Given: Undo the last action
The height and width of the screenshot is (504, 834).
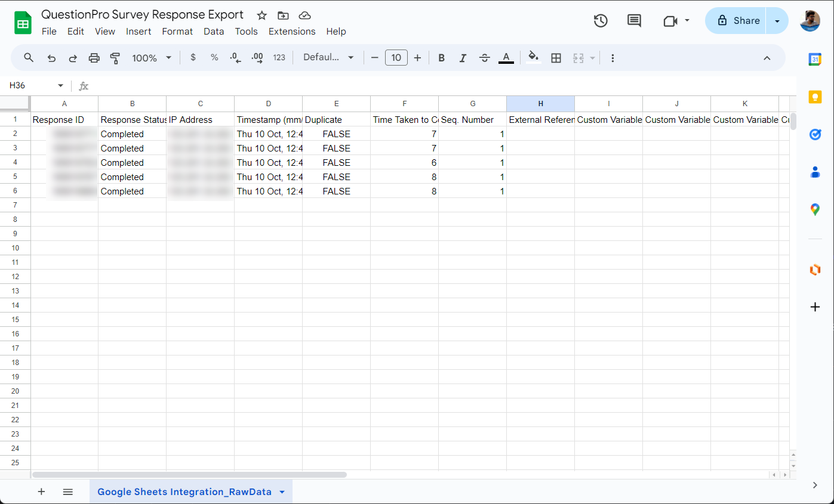Looking at the screenshot, I should click(x=51, y=58).
